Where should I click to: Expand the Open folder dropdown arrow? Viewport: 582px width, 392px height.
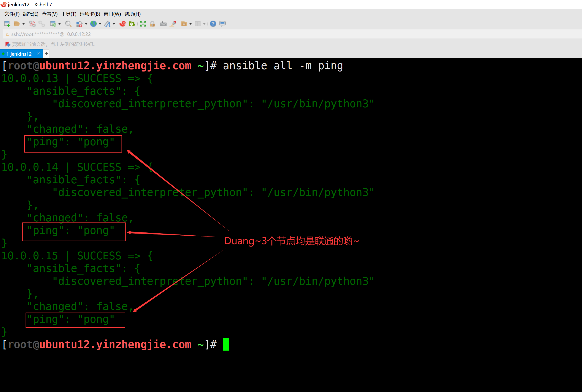coord(24,24)
